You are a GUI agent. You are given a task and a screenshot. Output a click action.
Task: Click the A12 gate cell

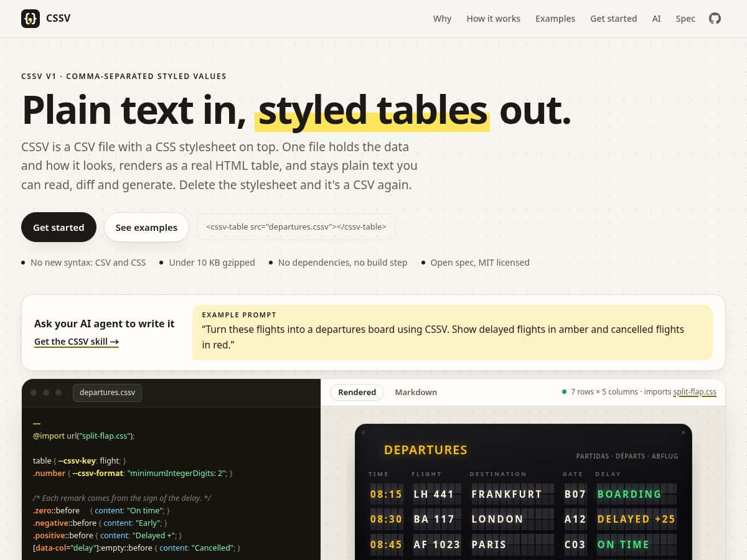coord(575,519)
